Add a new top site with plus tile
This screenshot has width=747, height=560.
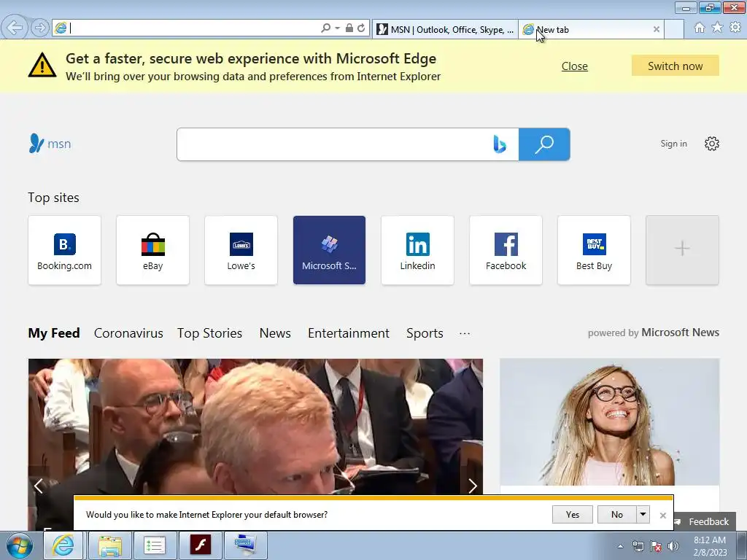click(x=682, y=250)
